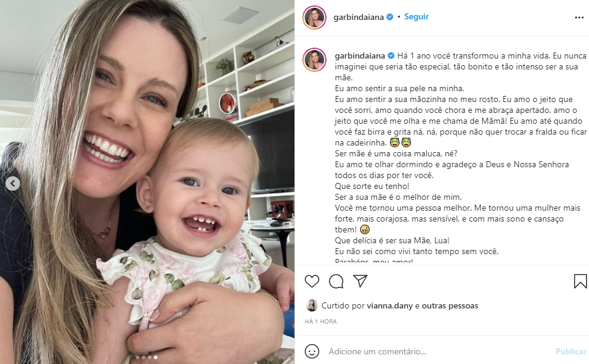Viewport: 589px width, 364px height.
Task: Focus the 'Adicione um comentário' field
Action: [439, 351]
